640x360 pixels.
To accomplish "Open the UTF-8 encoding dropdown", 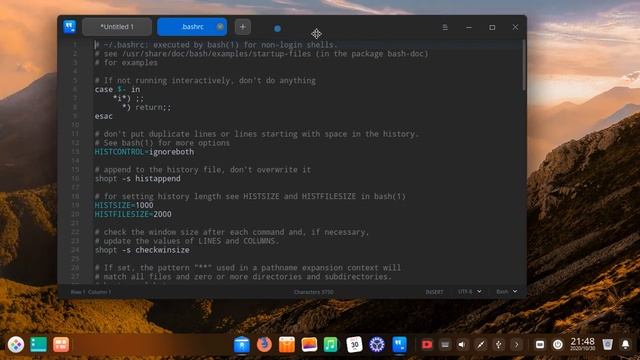I will click(x=469, y=291).
